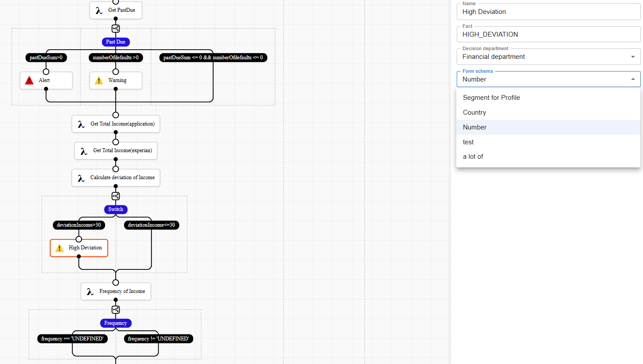The width and height of the screenshot is (643, 364).
Task: Click the Fact field HIGH_DEVIATION
Action: click(x=548, y=34)
